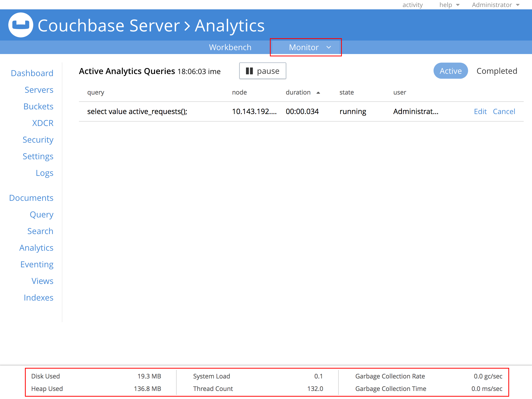532x399 pixels.
Task: Edit the active_requests query
Action: pos(480,111)
